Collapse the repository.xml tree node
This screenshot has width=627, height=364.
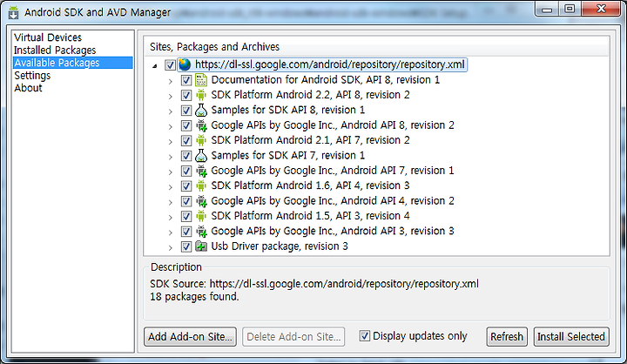pos(155,65)
